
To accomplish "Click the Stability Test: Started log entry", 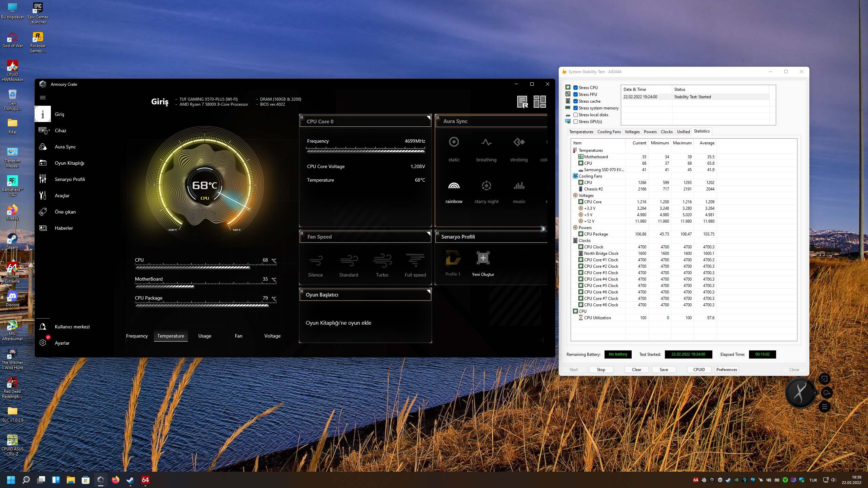I will click(x=695, y=97).
